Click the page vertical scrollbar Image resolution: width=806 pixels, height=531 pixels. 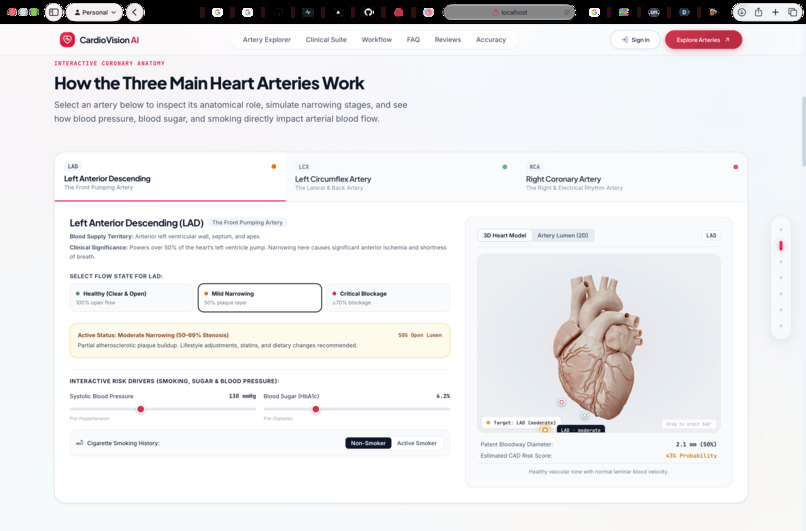tap(803, 131)
